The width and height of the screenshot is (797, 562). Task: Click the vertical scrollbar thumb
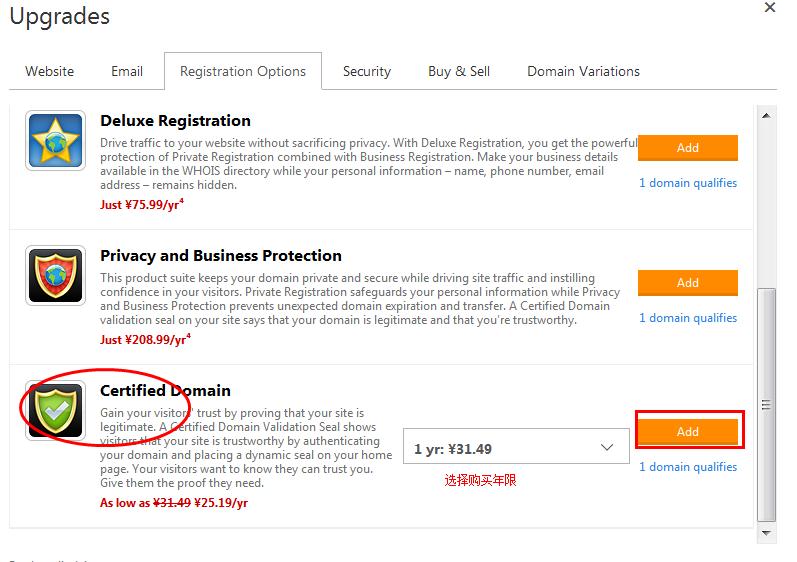(766, 405)
